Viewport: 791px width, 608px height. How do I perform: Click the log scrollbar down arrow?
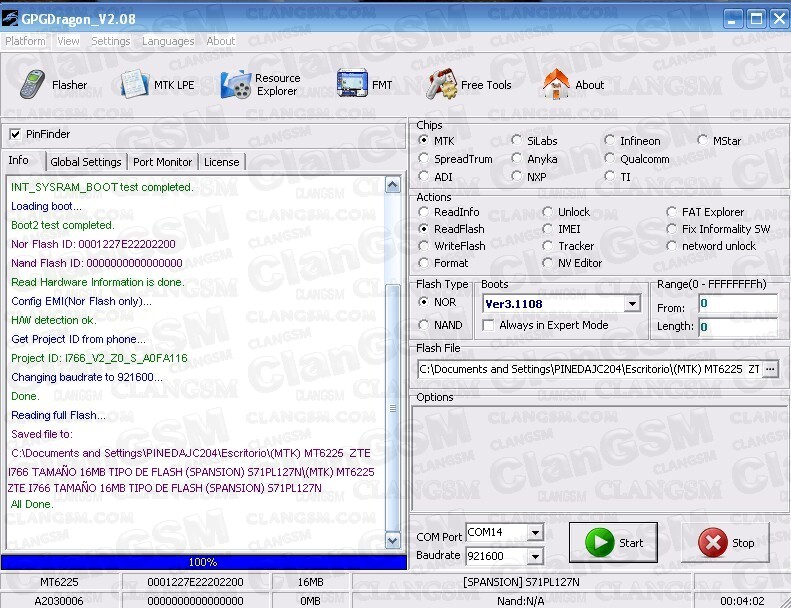point(392,540)
